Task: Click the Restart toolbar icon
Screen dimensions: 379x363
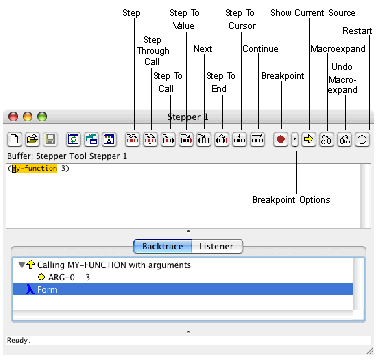Action: (x=362, y=139)
